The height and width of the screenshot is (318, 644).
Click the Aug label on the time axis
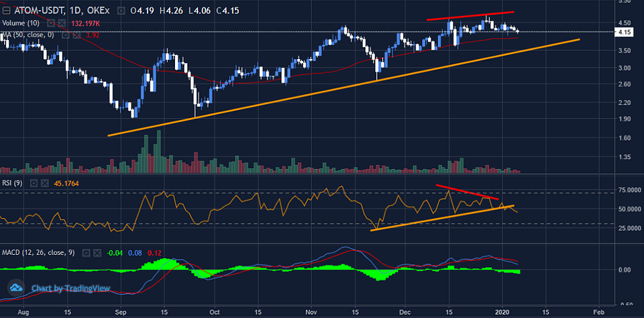[24, 312]
